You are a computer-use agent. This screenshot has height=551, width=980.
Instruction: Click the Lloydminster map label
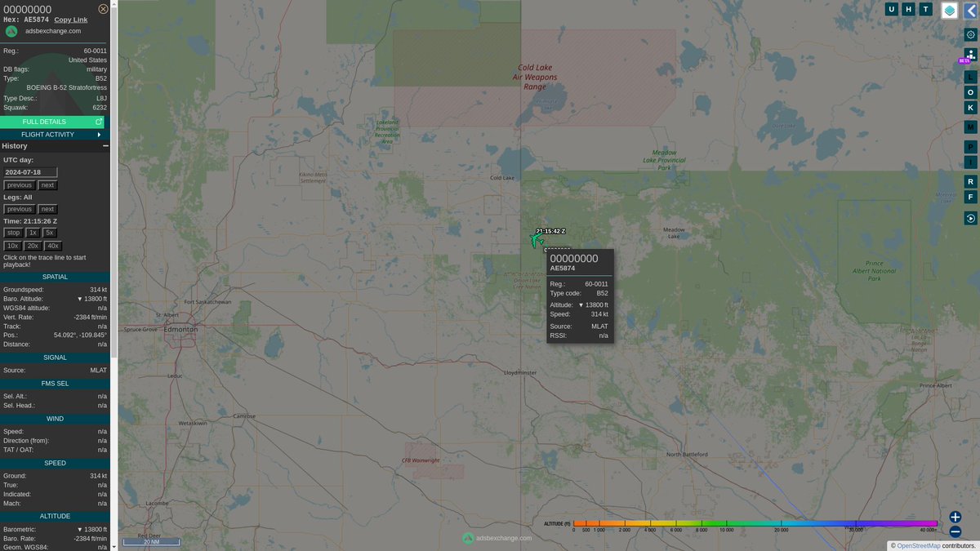(x=521, y=372)
